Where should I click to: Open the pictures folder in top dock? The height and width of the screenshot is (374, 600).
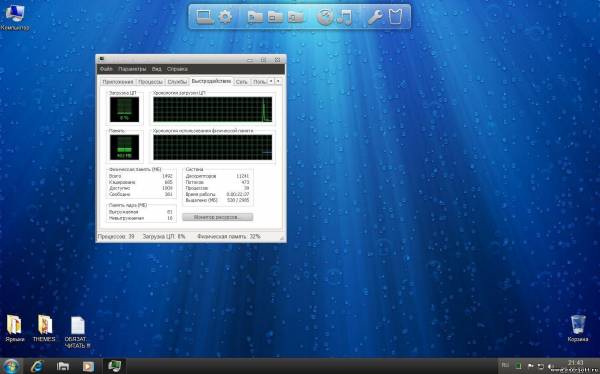(x=276, y=17)
